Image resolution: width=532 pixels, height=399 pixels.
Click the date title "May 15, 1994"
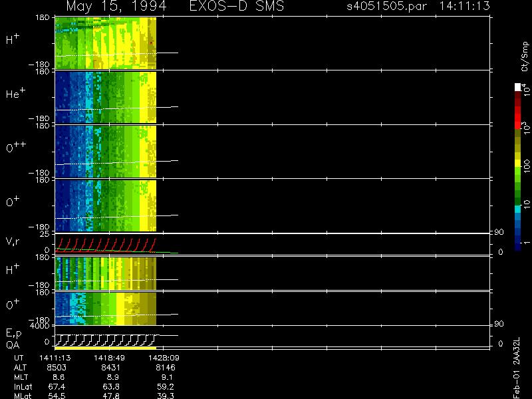click(116, 6)
